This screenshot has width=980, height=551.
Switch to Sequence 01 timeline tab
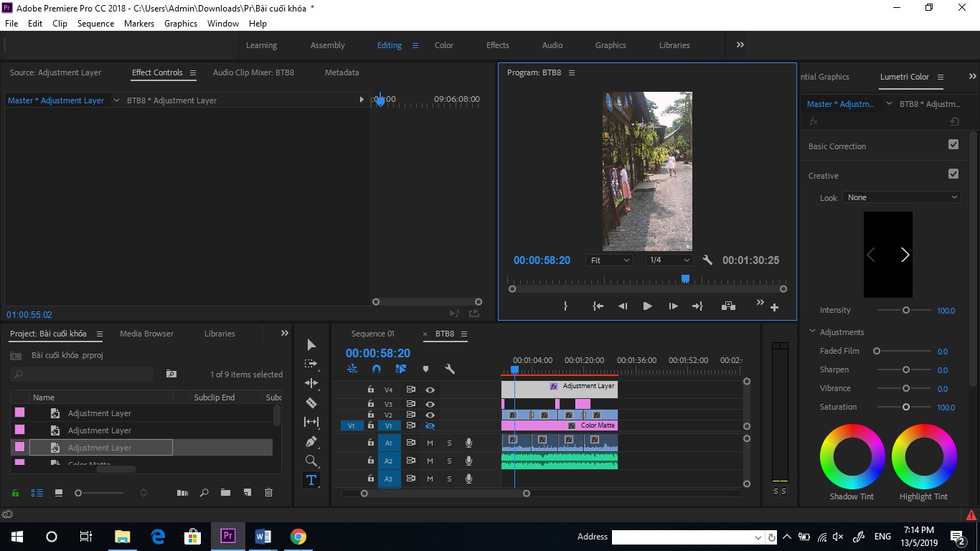[x=373, y=334]
